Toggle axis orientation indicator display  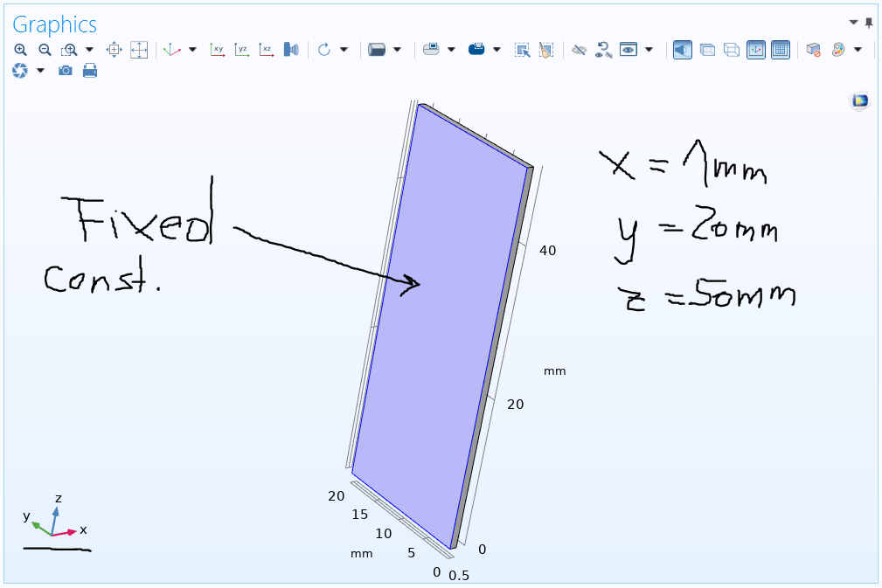756,50
